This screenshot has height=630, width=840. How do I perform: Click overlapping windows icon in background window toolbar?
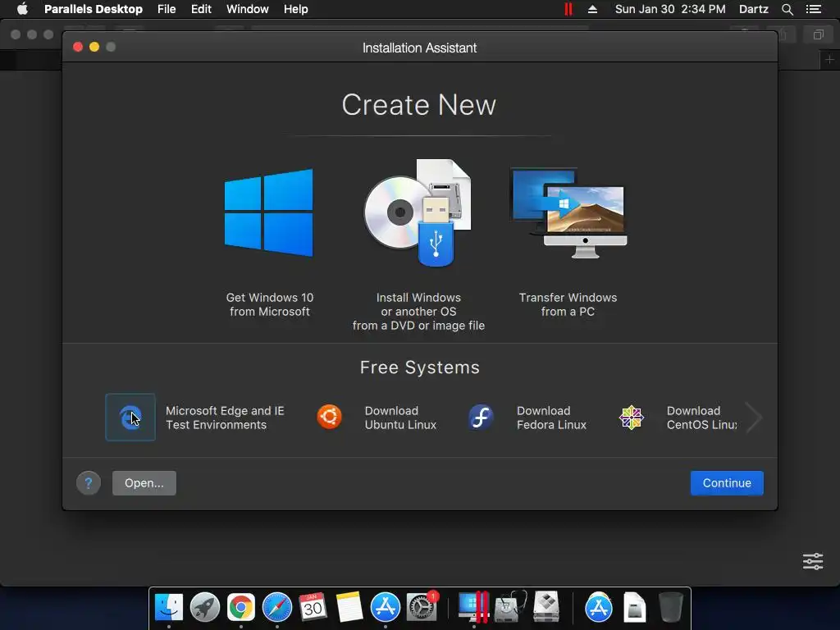point(818,34)
